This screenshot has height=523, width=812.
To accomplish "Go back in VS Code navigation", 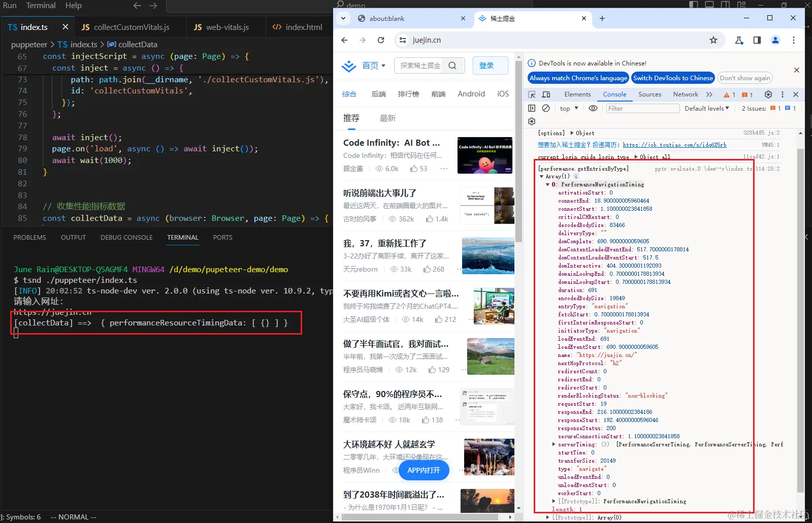I will [137, 6].
